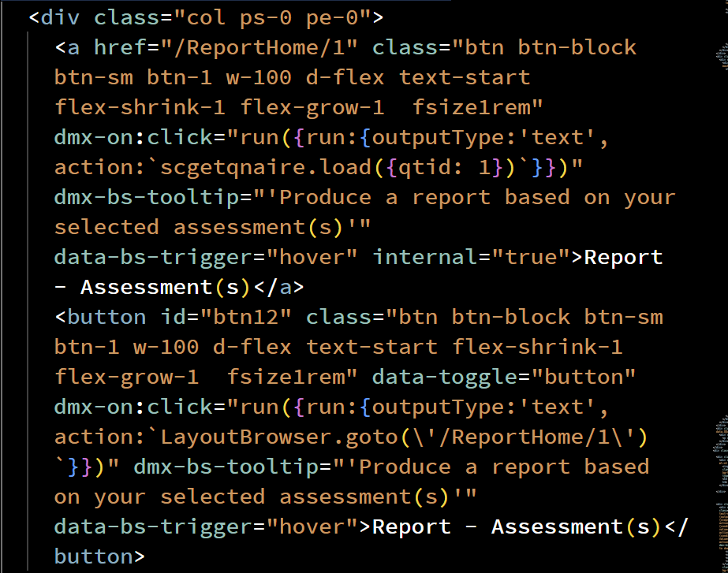The width and height of the screenshot is (728, 573).
Task: Click the button's "hover" data-bs-trigger value
Action: [x=319, y=526]
